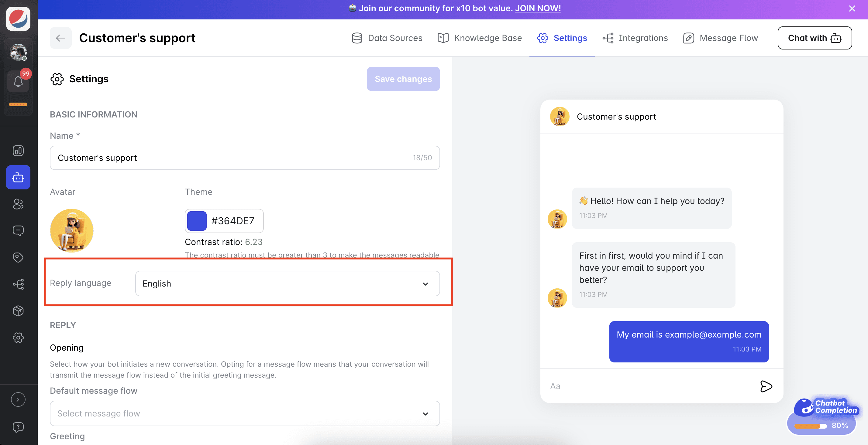Click the Data Sources tab

tap(386, 37)
